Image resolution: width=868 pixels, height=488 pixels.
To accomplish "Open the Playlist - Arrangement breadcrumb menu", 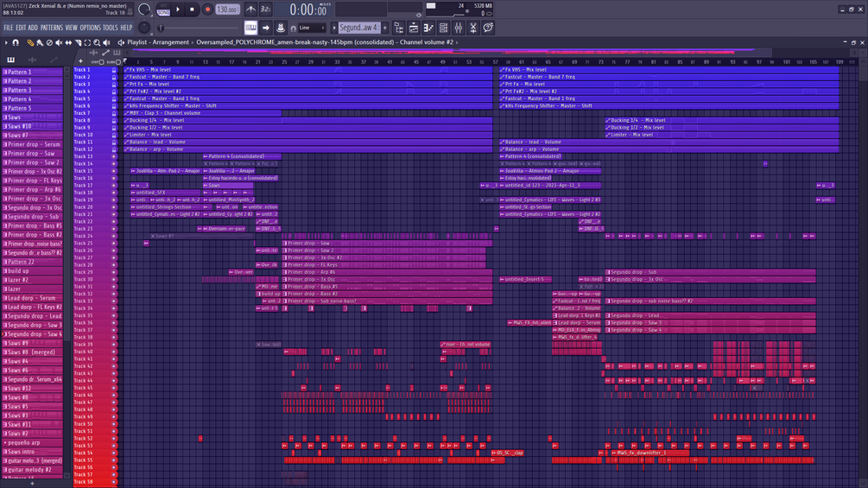I will 158,42.
